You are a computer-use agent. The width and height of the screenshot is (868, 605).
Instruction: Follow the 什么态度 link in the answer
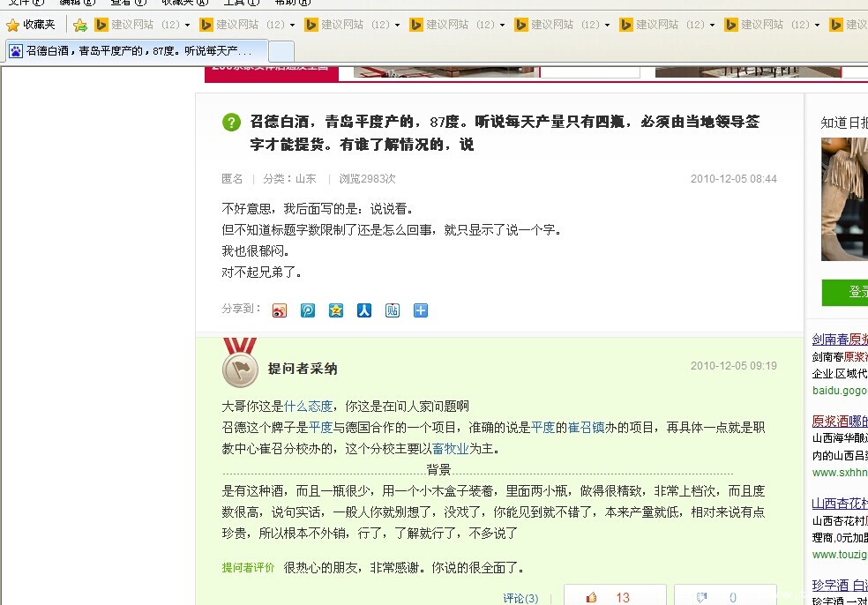click(x=309, y=407)
